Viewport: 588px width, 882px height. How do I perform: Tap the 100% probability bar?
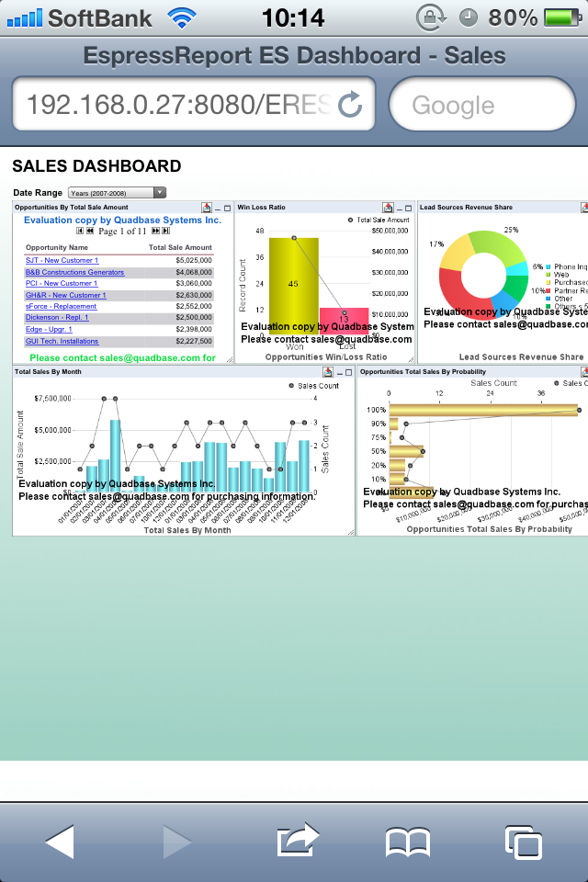(483, 410)
